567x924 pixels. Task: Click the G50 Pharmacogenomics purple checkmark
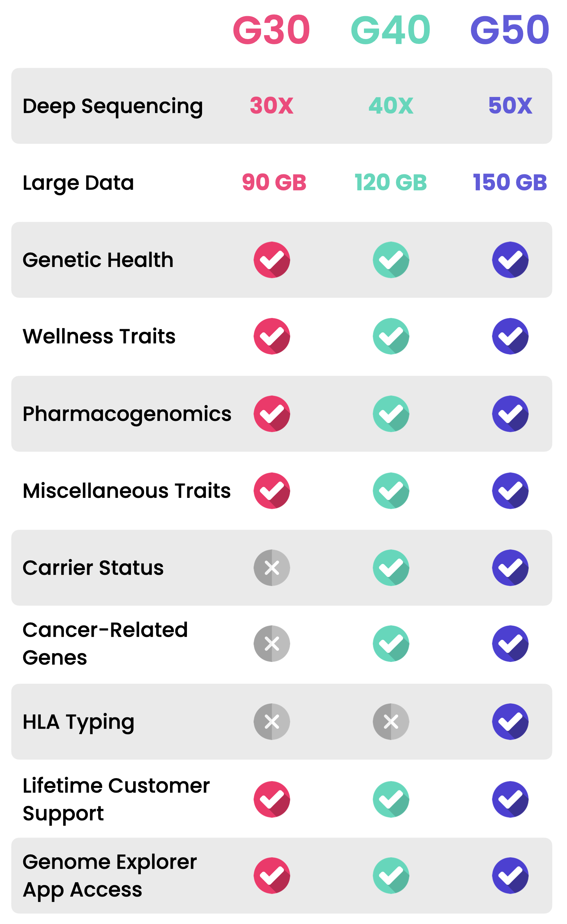(510, 414)
